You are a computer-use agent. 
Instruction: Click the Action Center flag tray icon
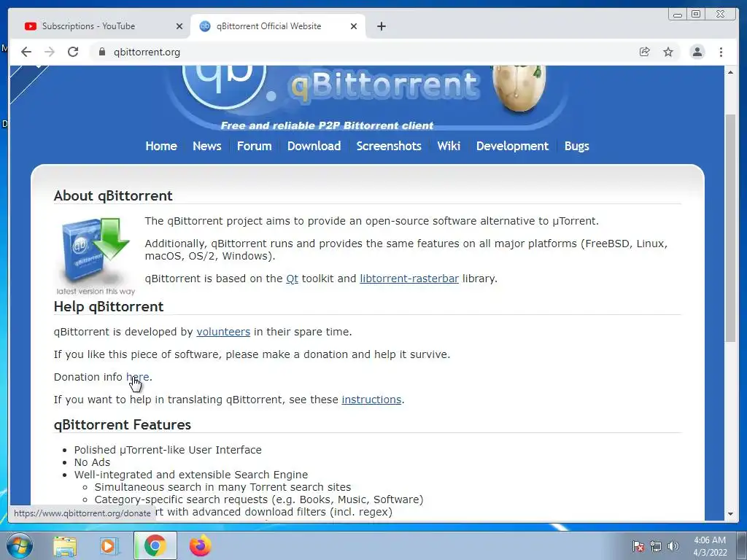[638, 546]
